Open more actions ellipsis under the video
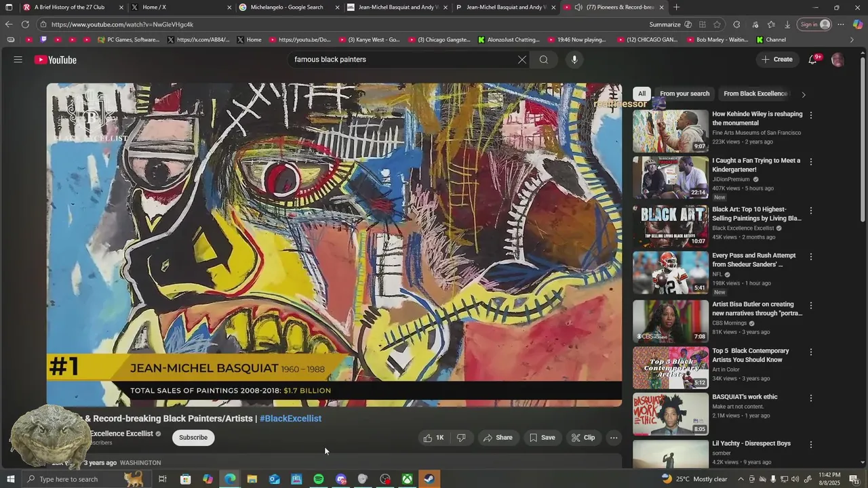 pyautogui.click(x=614, y=438)
